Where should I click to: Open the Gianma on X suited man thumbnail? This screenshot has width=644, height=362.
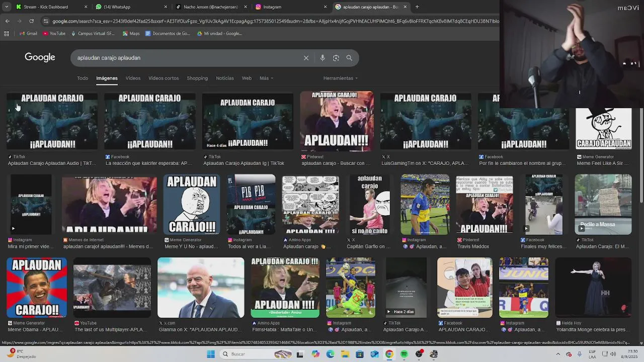[x=201, y=288]
